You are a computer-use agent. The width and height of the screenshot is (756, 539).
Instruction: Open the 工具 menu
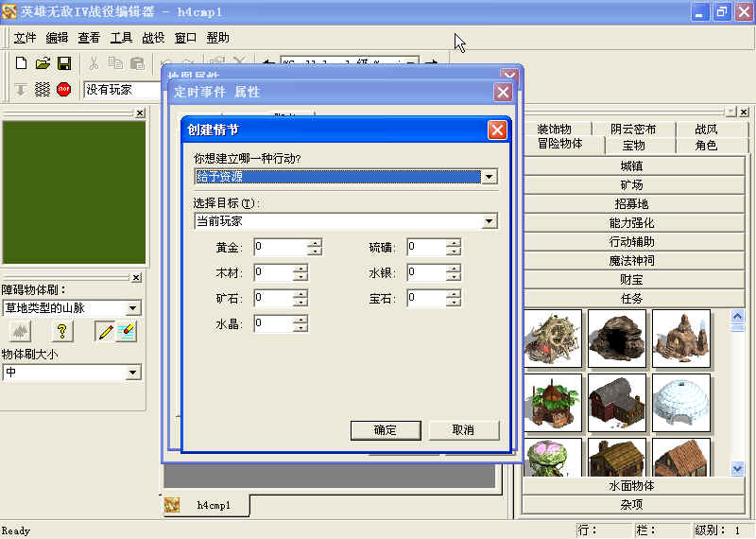pyautogui.click(x=121, y=38)
